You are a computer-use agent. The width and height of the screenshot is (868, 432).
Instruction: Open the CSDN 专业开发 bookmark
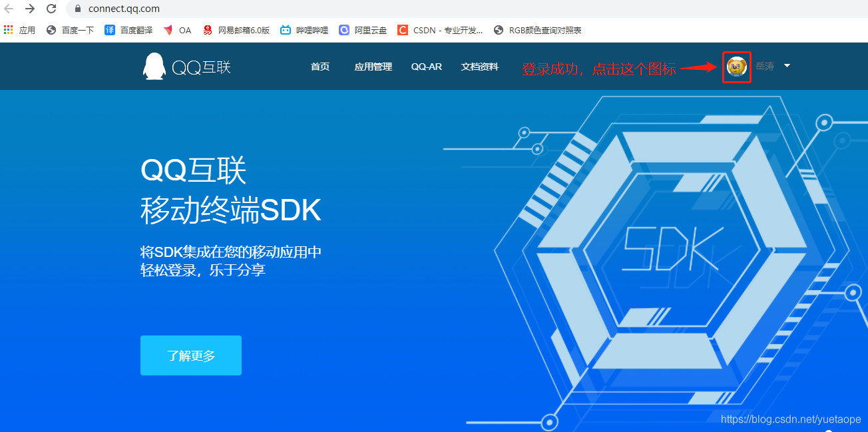(x=439, y=29)
